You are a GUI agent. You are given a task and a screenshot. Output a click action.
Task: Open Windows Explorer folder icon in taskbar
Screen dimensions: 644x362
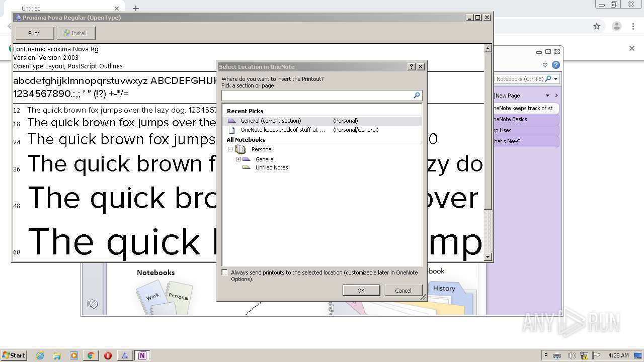[x=57, y=355]
